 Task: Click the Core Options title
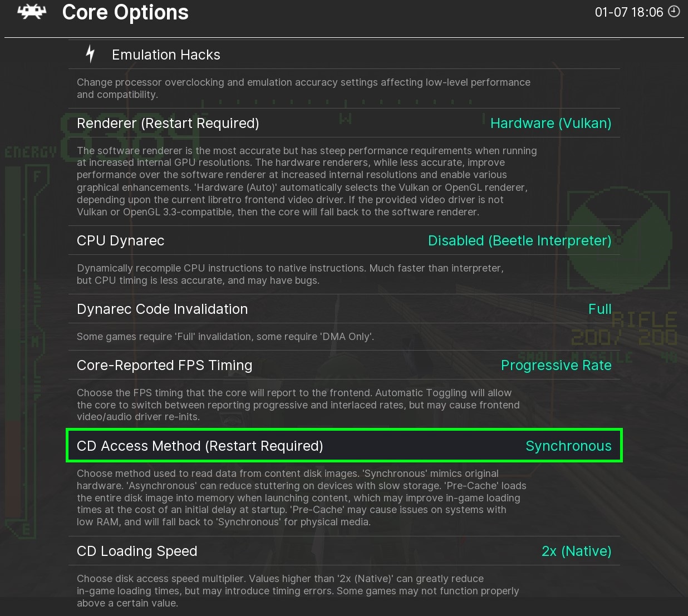(x=125, y=12)
